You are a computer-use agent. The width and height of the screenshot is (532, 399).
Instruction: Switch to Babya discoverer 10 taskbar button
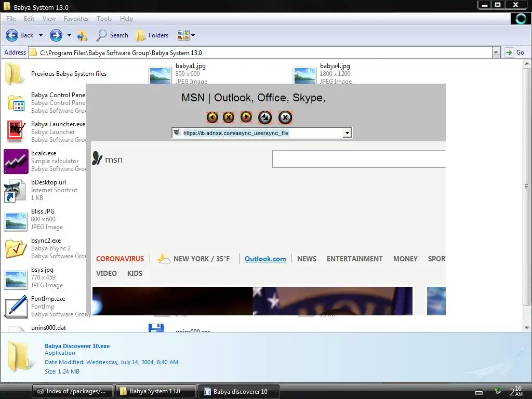click(239, 392)
